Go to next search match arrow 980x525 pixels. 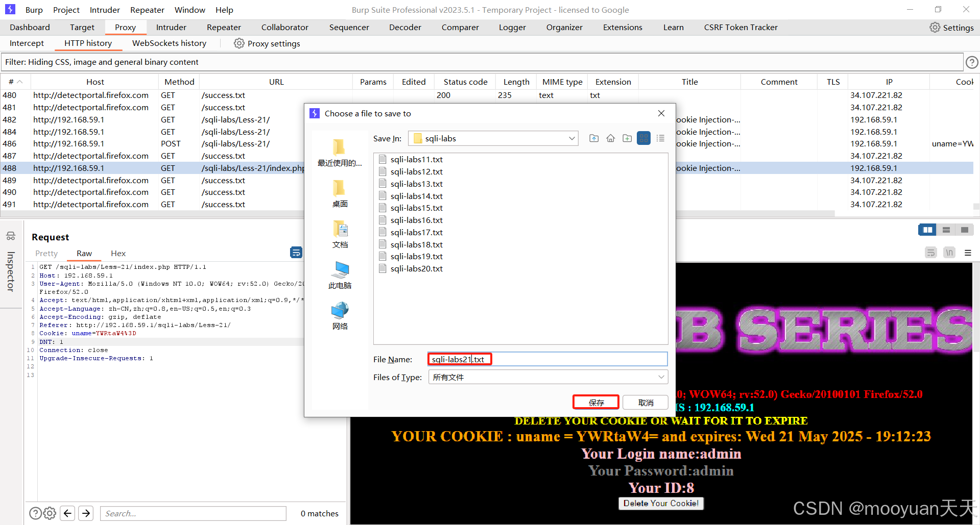click(x=86, y=513)
